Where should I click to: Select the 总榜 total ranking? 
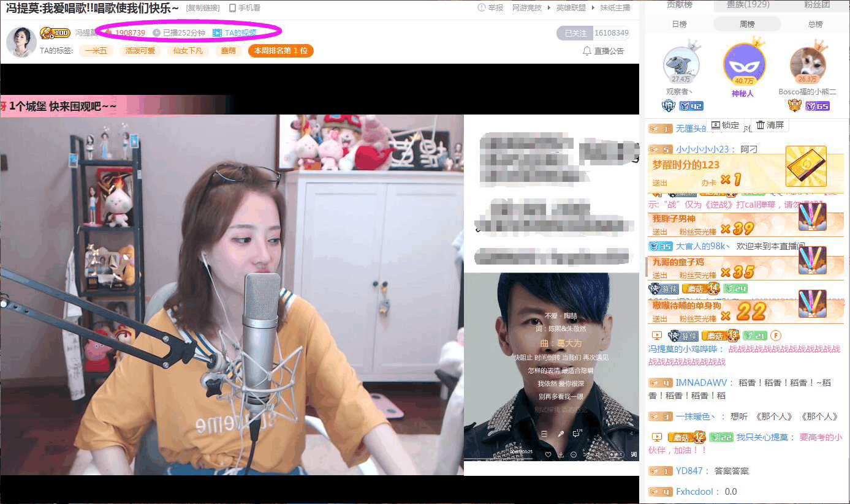pos(815,24)
